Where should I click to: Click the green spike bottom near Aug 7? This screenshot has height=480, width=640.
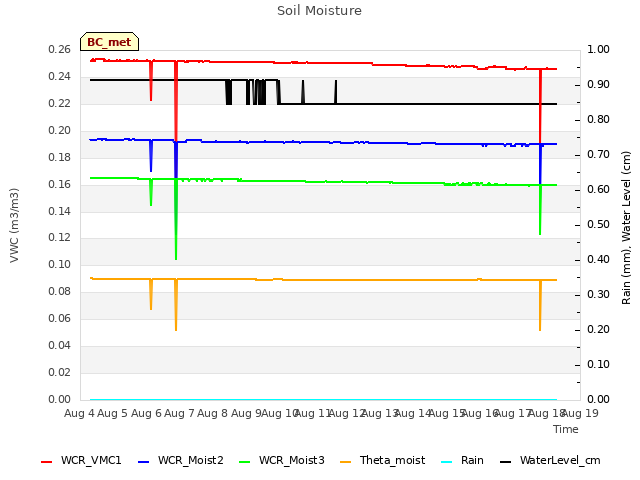tap(176, 258)
